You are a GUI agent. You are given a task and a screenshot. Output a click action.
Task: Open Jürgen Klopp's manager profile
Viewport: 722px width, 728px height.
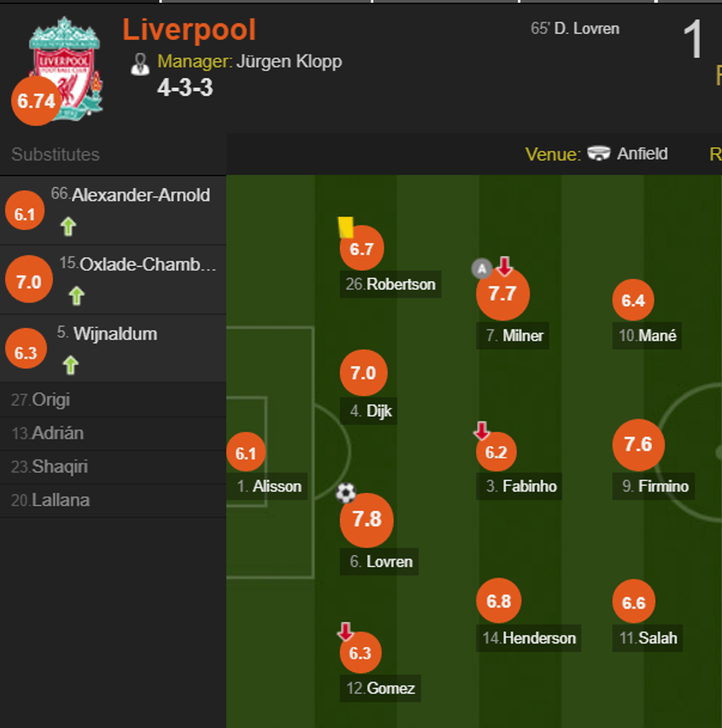[x=289, y=62]
